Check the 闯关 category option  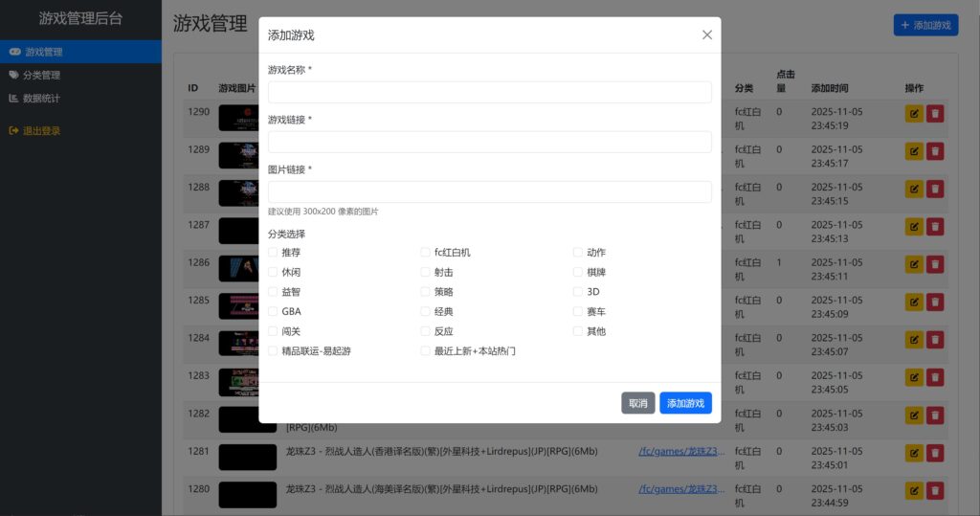coord(273,331)
